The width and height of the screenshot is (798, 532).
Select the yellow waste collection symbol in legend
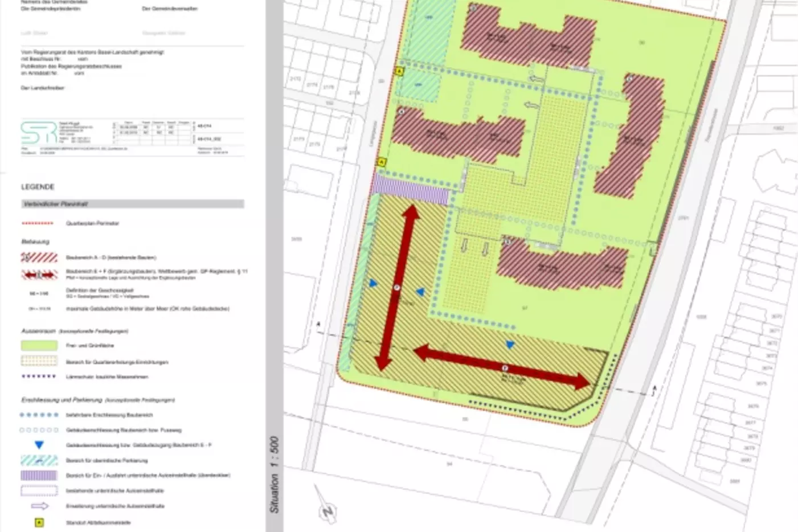[x=39, y=522]
